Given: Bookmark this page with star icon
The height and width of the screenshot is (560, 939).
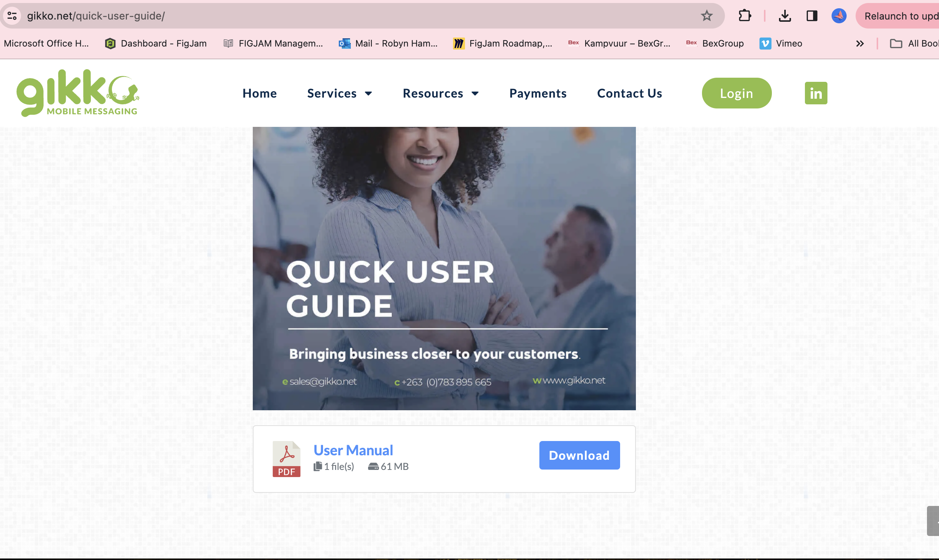Looking at the screenshot, I should pyautogui.click(x=707, y=16).
